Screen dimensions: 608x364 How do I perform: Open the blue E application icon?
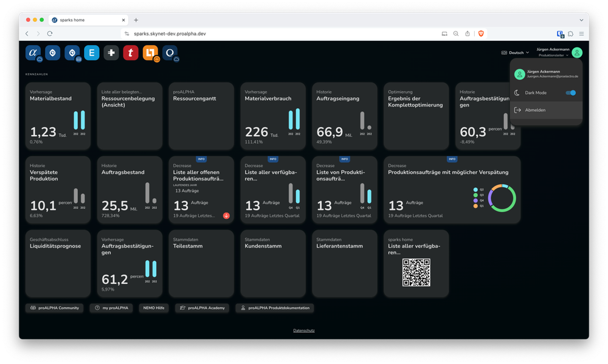(x=92, y=53)
